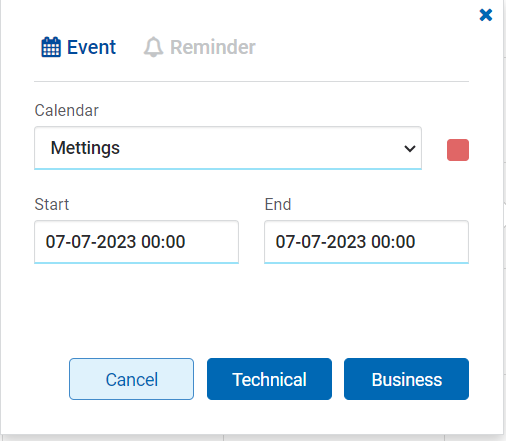Click the Start field label
This screenshot has width=506, height=441.
tap(52, 204)
